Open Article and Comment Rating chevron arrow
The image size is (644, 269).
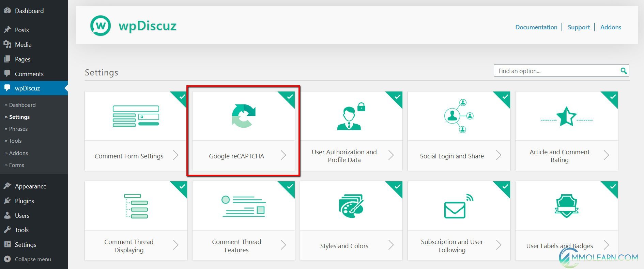point(606,155)
